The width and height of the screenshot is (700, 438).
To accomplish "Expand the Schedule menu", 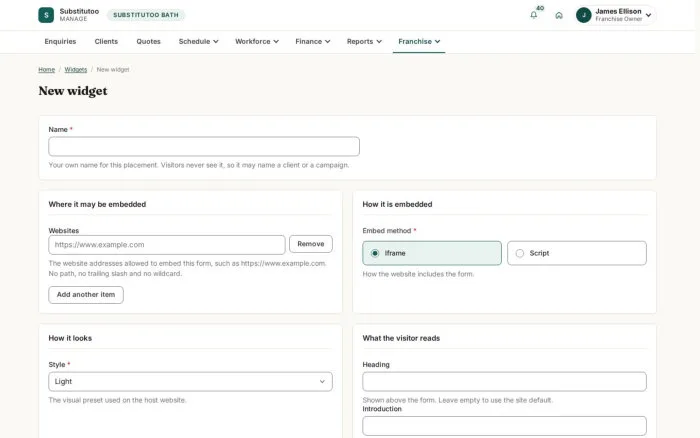I will coord(198,42).
